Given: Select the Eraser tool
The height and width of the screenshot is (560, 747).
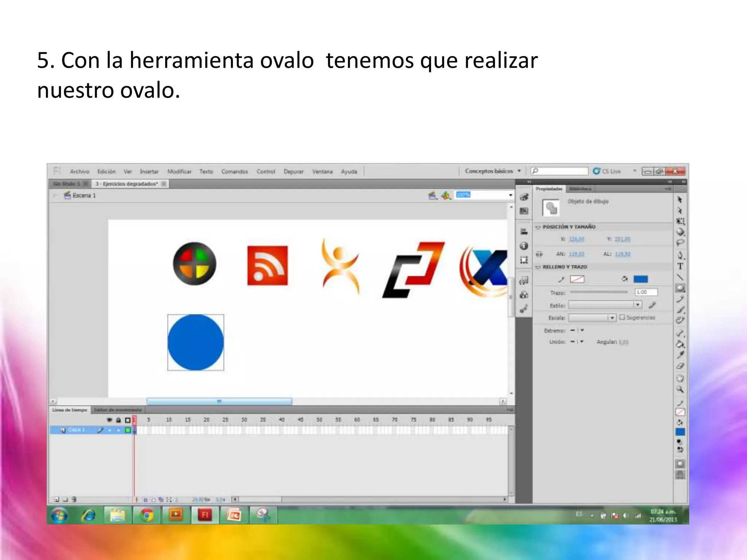Looking at the screenshot, I should click(x=680, y=366).
